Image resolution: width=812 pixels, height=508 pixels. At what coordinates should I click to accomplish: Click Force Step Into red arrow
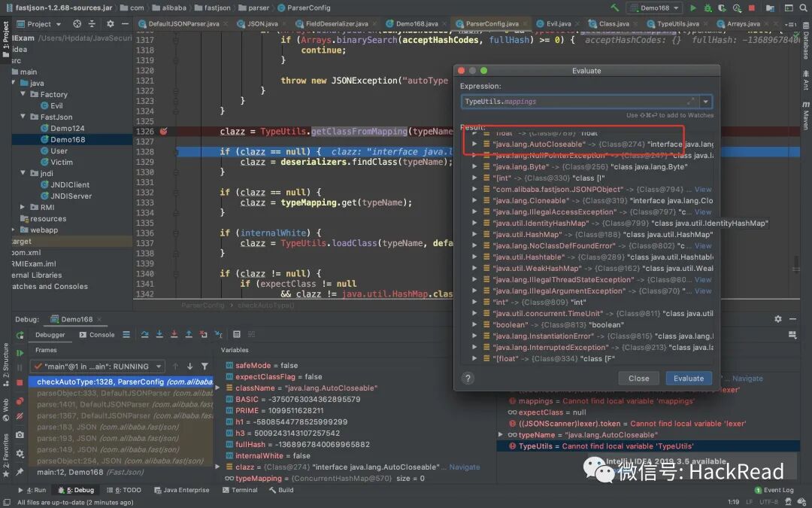174,334
